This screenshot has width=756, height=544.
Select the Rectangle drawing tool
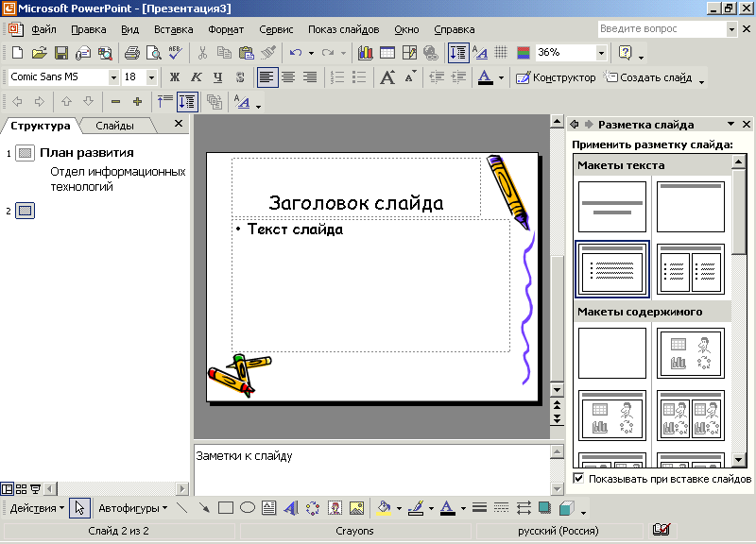(226, 508)
